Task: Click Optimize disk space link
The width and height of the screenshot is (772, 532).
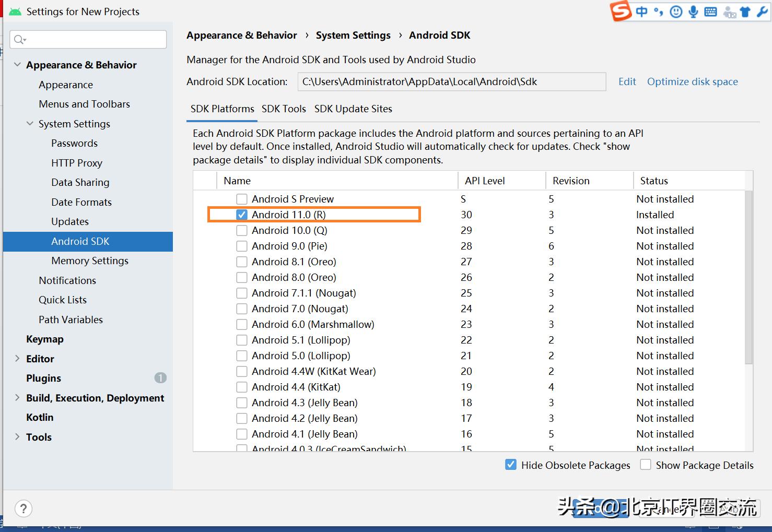Action: [692, 81]
